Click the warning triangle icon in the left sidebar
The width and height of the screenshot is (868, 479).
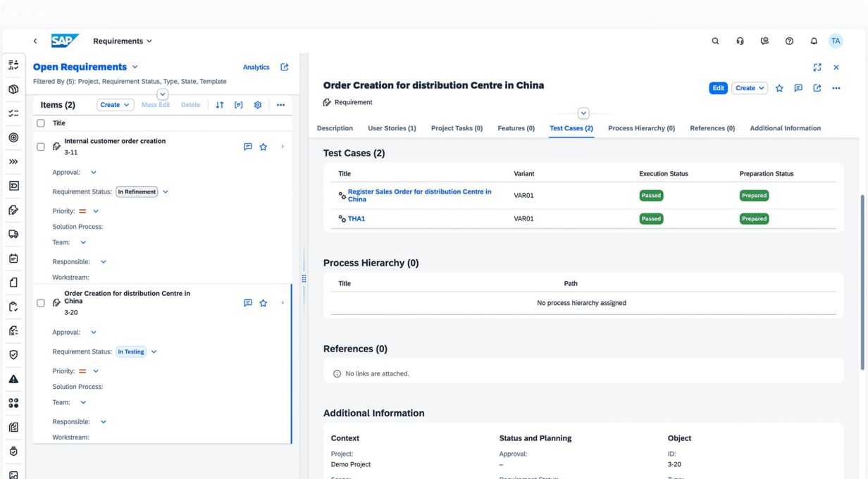pos(13,379)
